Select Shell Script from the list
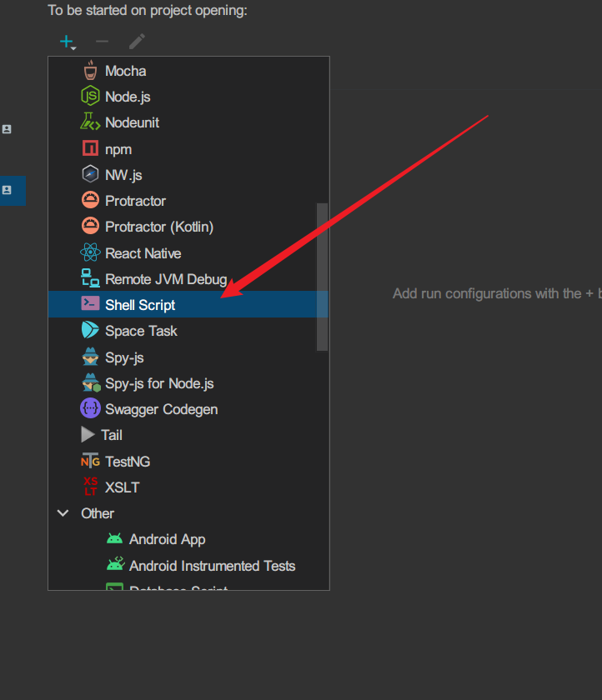This screenshot has width=602, height=700. 140,305
